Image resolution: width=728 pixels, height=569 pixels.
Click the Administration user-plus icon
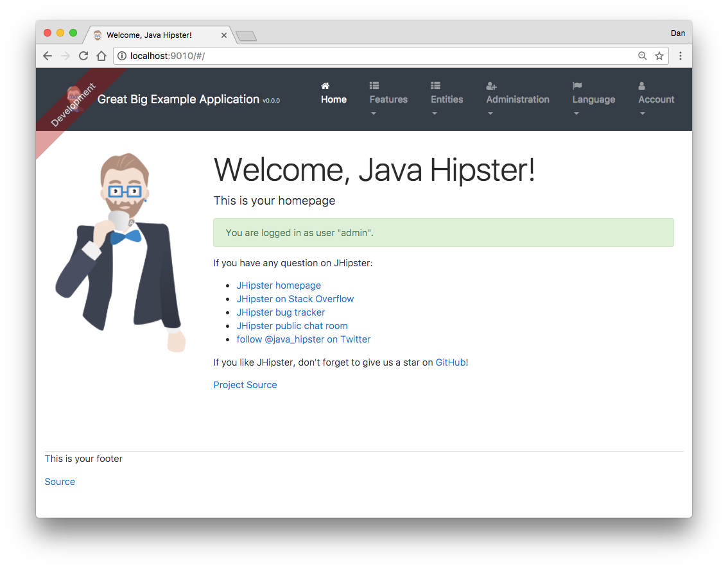[491, 86]
